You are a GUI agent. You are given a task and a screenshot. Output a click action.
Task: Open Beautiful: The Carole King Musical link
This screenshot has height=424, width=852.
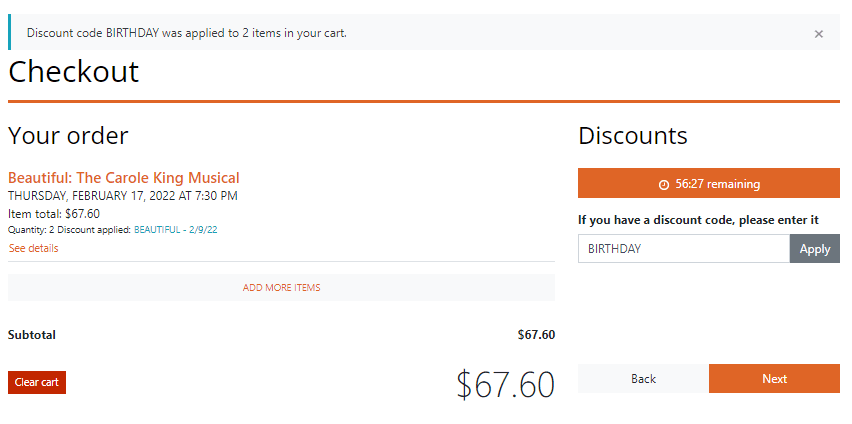coord(124,178)
